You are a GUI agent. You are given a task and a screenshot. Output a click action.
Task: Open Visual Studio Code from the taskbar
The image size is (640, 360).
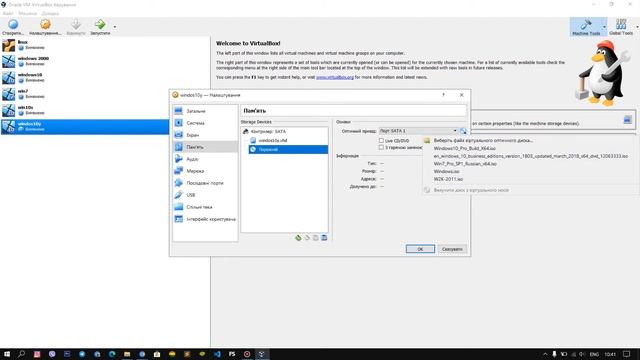coord(217,354)
